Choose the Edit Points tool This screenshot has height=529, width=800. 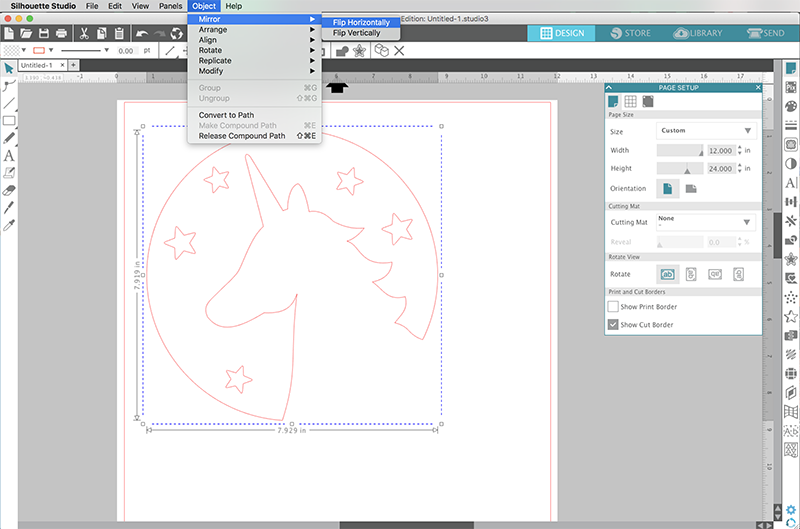[x=9, y=86]
